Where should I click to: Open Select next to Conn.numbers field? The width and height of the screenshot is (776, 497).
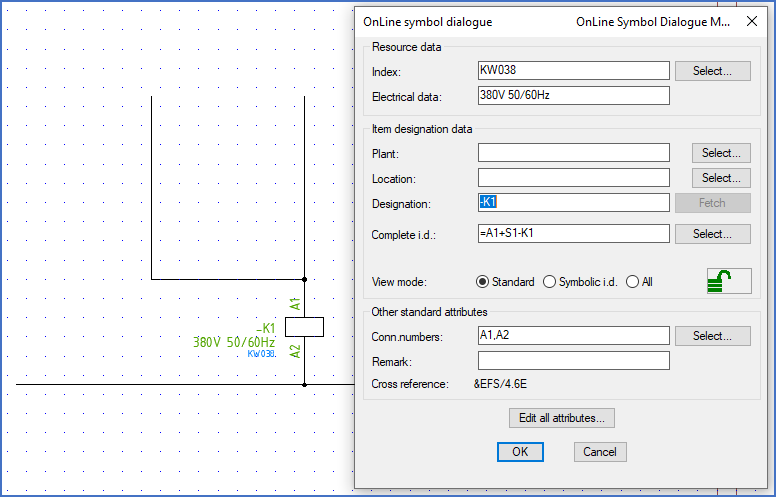tap(712, 336)
